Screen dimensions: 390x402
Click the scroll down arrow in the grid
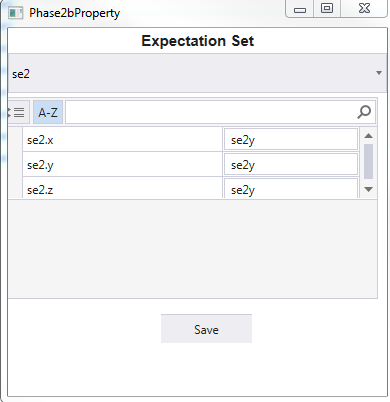pyautogui.click(x=368, y=189)
